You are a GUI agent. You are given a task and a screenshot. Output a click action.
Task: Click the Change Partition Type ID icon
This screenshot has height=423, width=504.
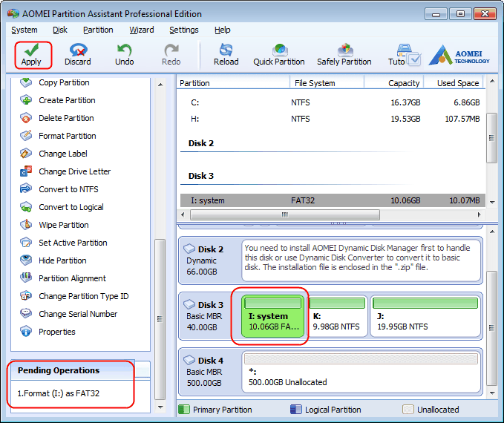pos(26,295)
